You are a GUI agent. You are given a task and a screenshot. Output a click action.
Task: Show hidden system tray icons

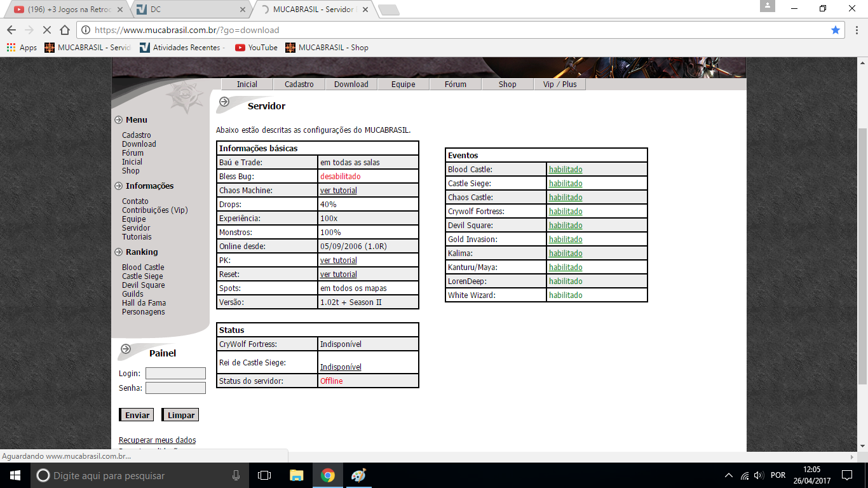(x=728, y=475)
